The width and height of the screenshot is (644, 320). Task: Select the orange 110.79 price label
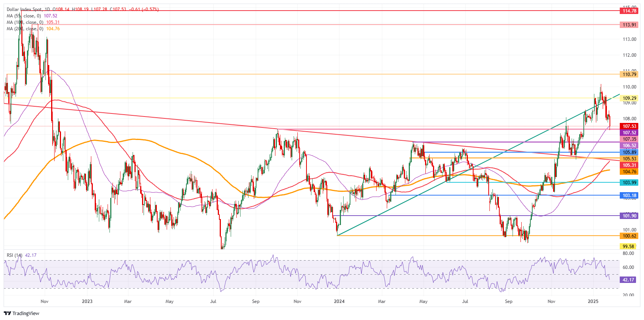[629, 75]
